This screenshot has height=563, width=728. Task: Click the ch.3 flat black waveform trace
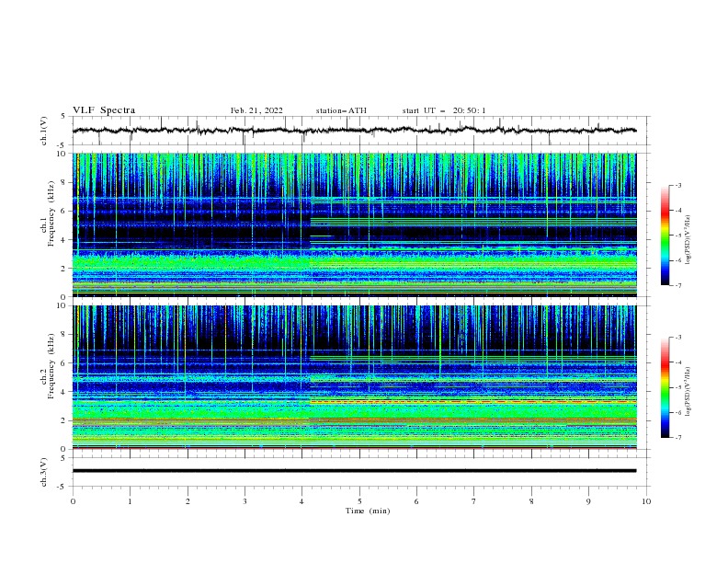point(354,471)
